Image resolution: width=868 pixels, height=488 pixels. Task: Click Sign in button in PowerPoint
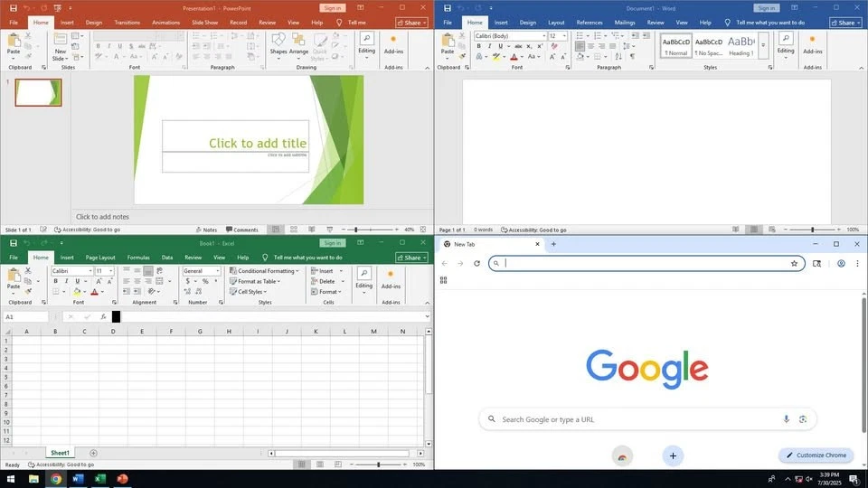(x=333, y=8)
